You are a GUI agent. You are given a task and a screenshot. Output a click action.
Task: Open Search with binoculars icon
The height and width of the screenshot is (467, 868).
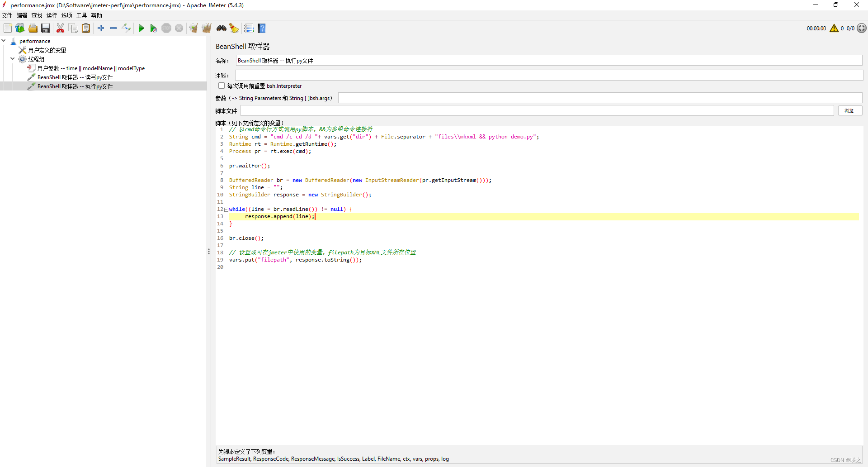tap(221, 28)
